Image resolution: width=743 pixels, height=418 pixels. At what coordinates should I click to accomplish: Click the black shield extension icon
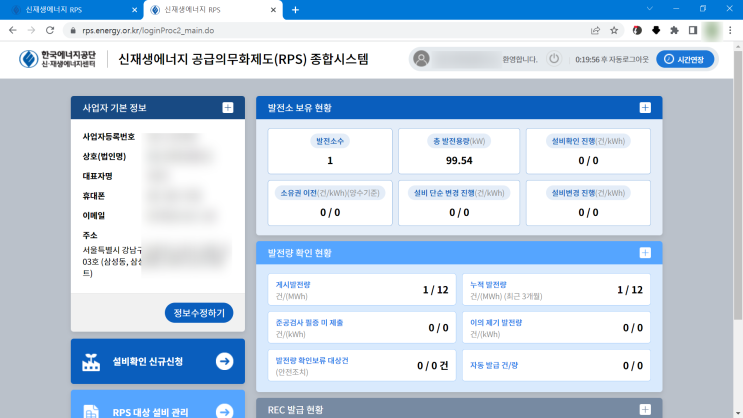(656, 30)
